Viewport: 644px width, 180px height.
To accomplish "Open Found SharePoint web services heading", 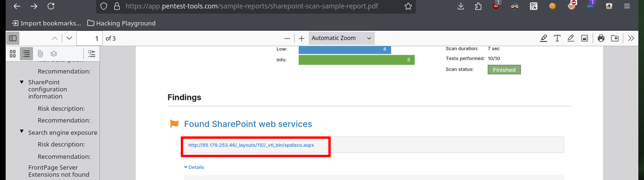I will 248,124.
